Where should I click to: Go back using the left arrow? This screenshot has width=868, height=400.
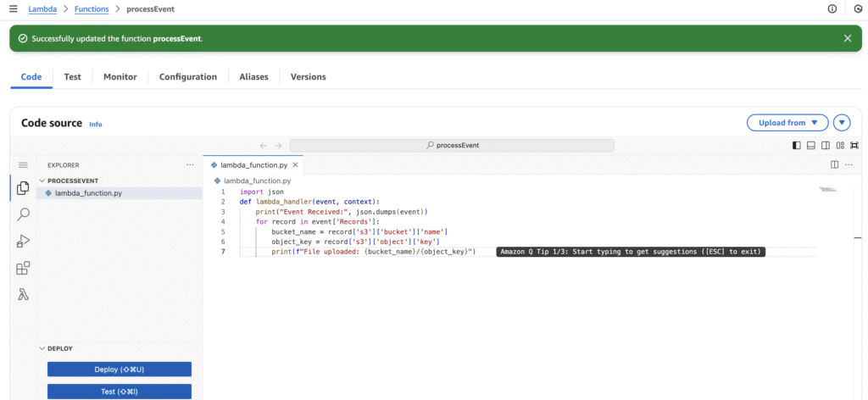[263, 146]
